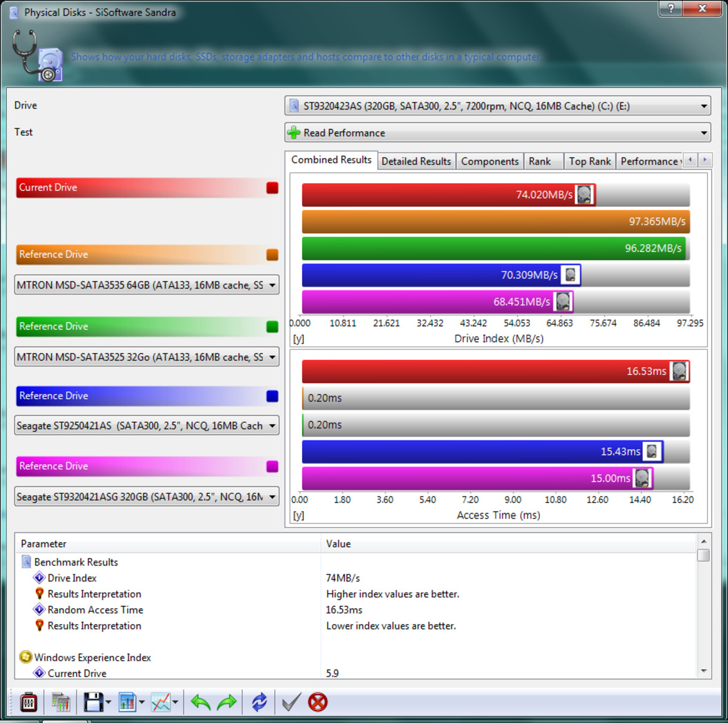The height and width of the screenshot is (723, 728).
Task: Click the results list scrollbar thumb
Action: coord(703,555)
